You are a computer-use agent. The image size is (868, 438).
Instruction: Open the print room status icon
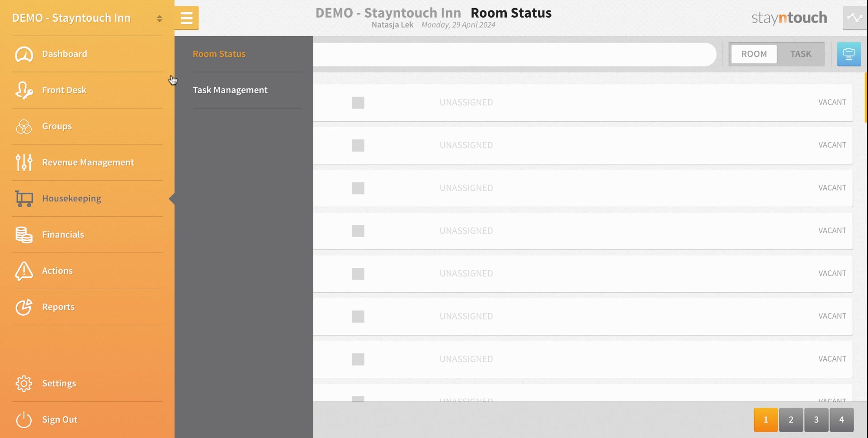point(849,54)
